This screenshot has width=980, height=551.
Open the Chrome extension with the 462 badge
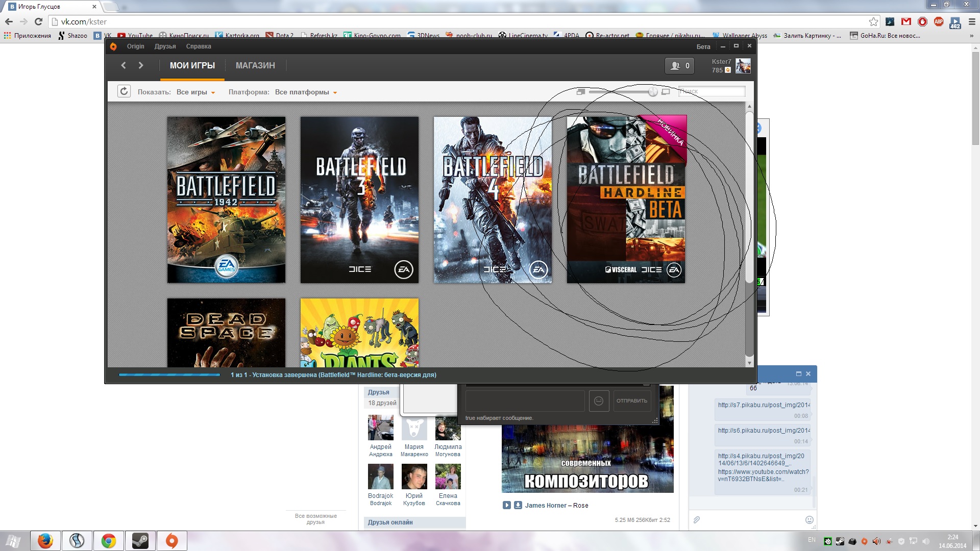(x=955, y=22)
